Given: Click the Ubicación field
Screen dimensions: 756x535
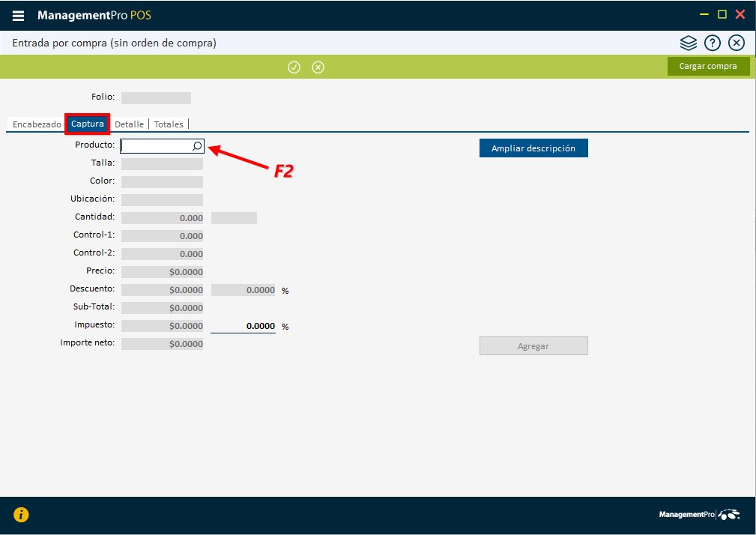Looking at the screenshot, I should coord(162,199).
